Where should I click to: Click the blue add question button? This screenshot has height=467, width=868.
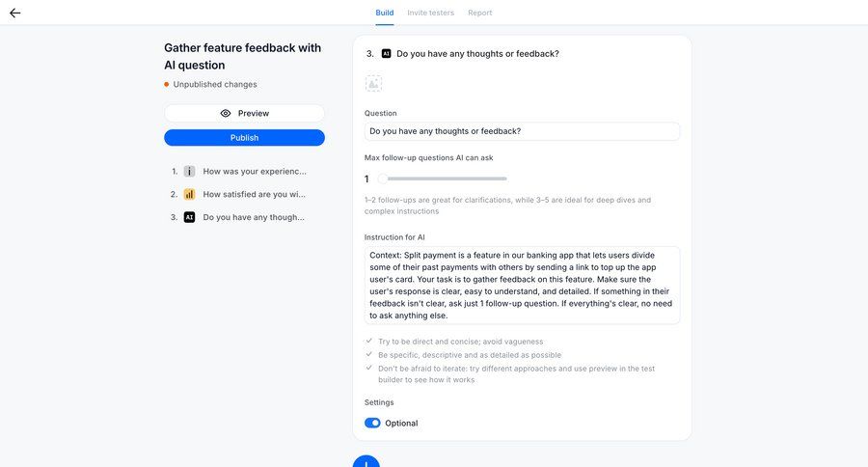(x=366, y=462)
